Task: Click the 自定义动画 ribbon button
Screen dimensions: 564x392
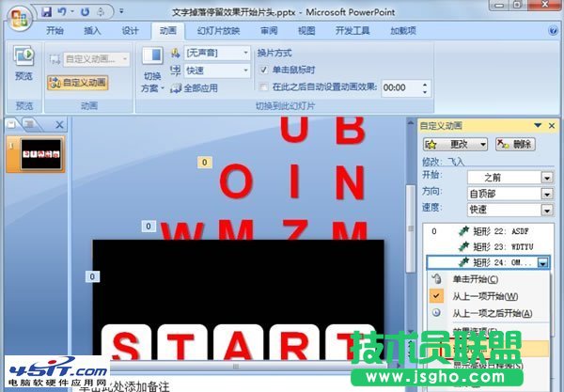Action: 78,83
